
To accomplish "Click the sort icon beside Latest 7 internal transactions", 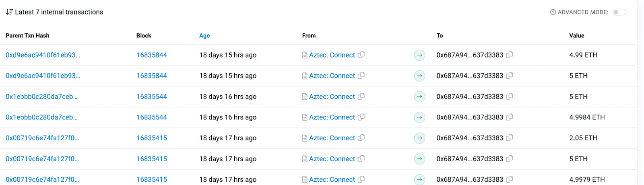I will pos(9,12).
